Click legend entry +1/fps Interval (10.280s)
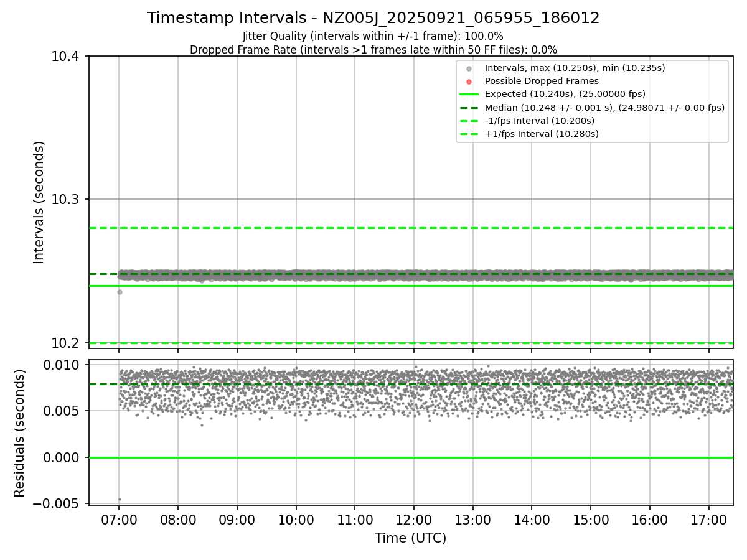 (542, 134)
